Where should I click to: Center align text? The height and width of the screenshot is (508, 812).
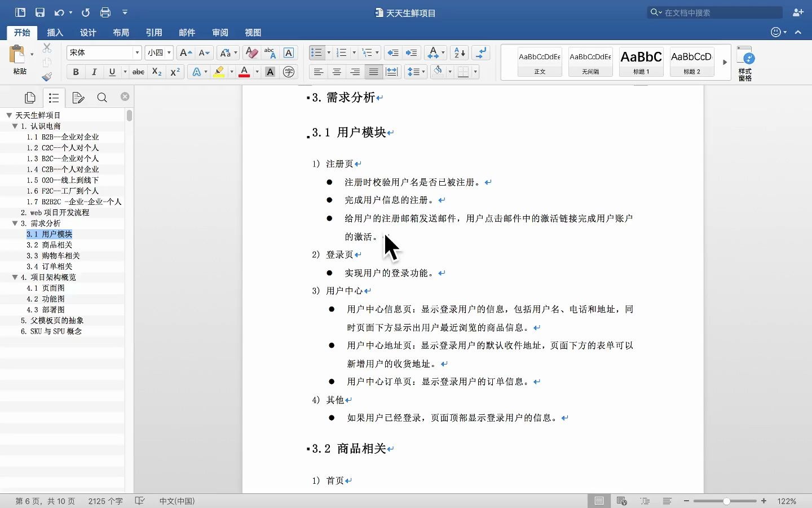click(337, 72)
